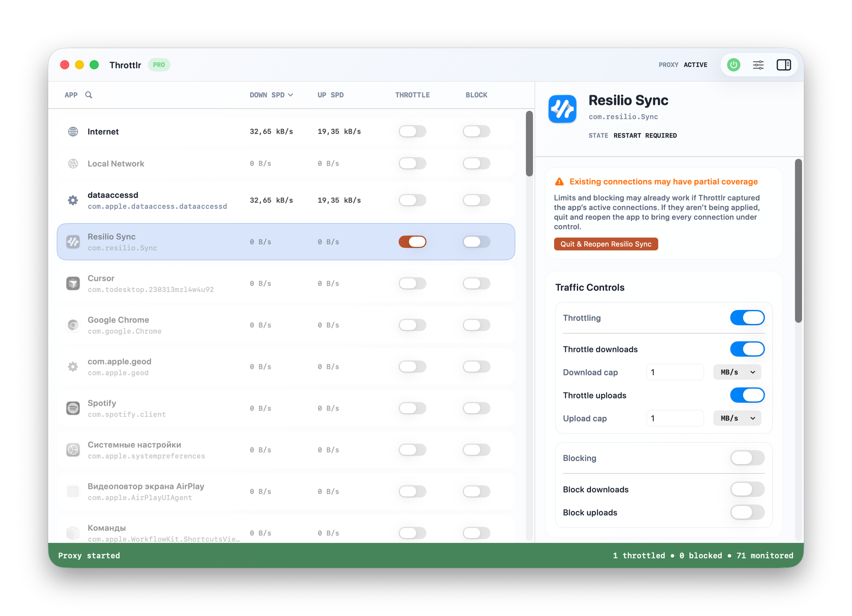Image resolution: width=852 pixels, height=616 pixels.
Task: Click the throttled/blocked/monitored status summary
Action: point(703,556)
